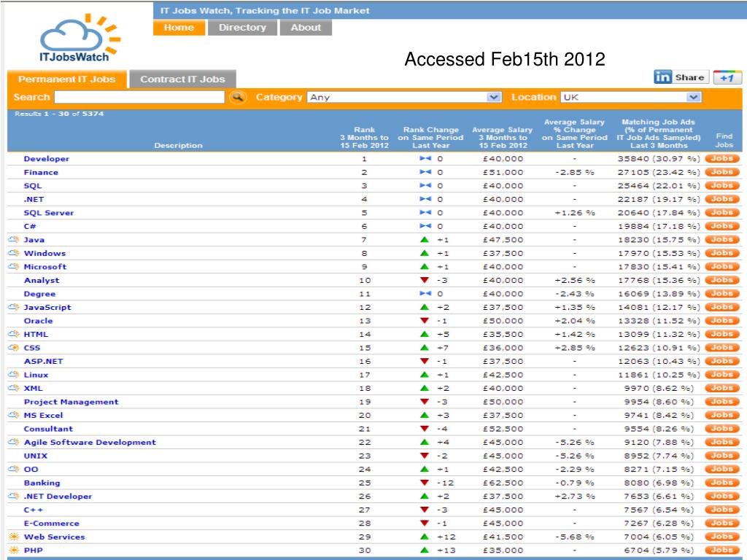Viewport: 747px width, 560px height.
Task: Click the cloud icon beside .NET Developer
Action: click(14, 496)
